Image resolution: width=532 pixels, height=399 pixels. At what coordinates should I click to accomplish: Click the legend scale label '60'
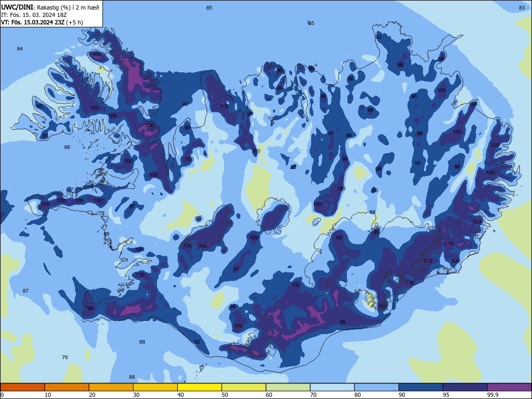tap(269, 395)
